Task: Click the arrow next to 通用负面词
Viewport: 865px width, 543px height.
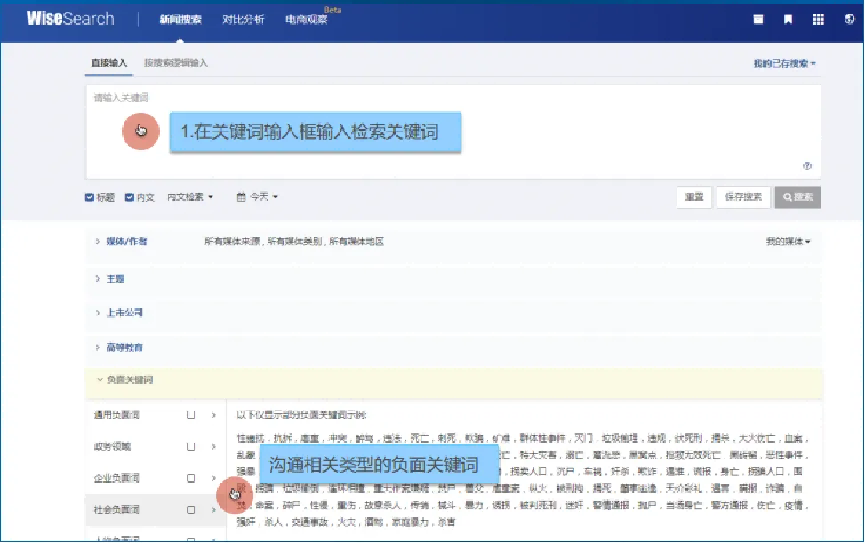Action: pos(213,414)
